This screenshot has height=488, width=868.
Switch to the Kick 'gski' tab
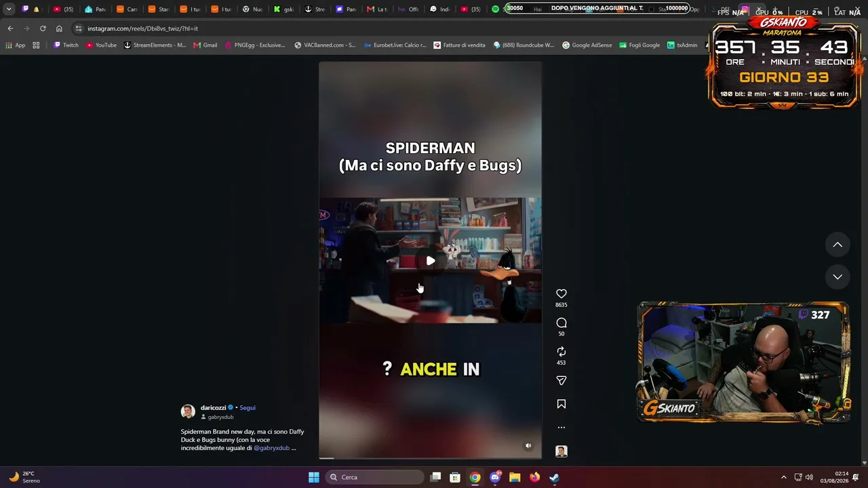point(284,9)
